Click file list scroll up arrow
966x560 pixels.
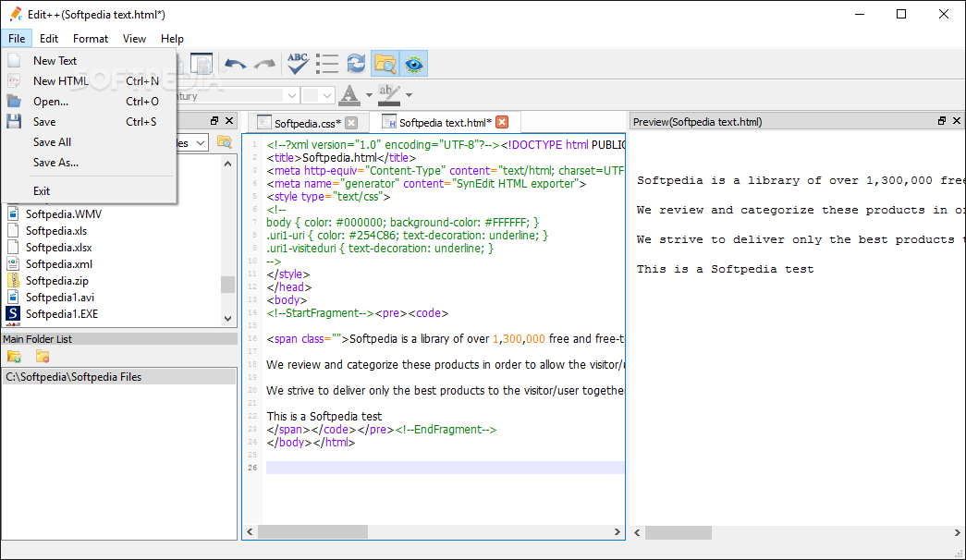point(228,164)
